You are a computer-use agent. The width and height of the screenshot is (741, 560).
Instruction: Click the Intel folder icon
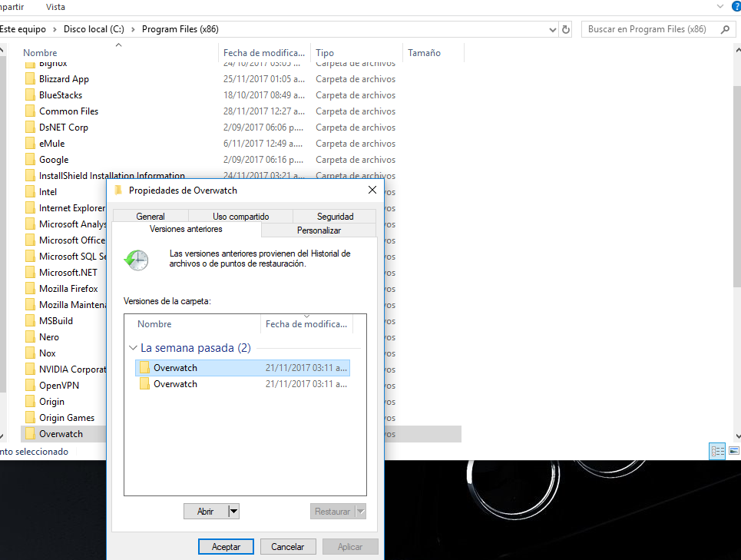pyautogui.click(x=30, y=192)
